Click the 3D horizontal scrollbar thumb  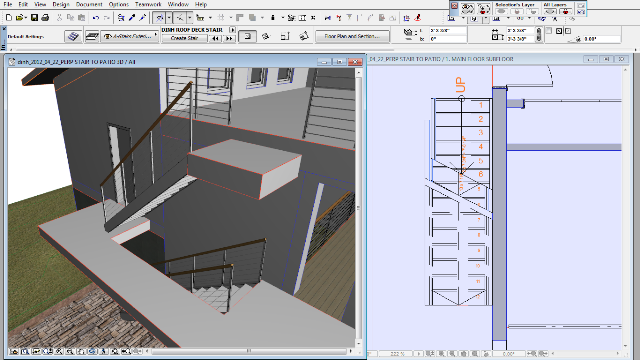point(249,351)
